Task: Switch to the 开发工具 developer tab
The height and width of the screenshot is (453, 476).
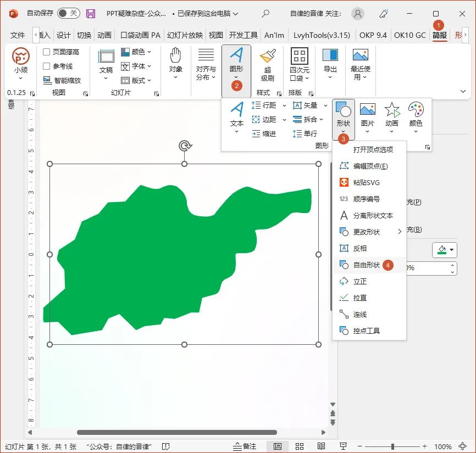Action: click(243, 35)
